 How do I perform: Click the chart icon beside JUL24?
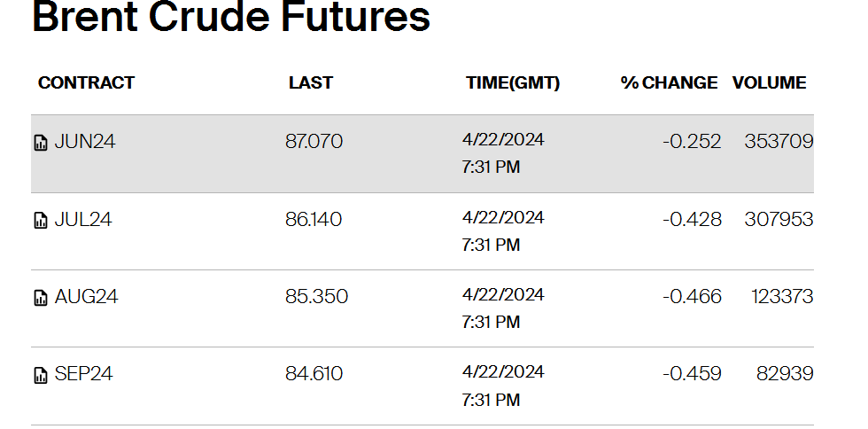41,220
